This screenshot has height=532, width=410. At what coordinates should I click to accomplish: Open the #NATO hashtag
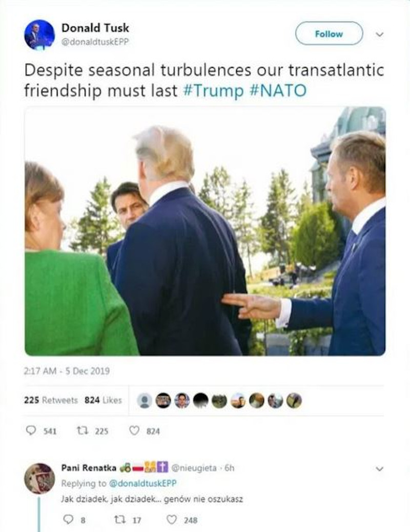[278, 91]
